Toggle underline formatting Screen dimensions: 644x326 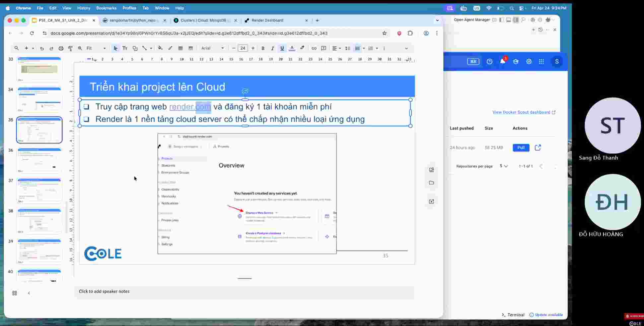[x=282, y=48]
